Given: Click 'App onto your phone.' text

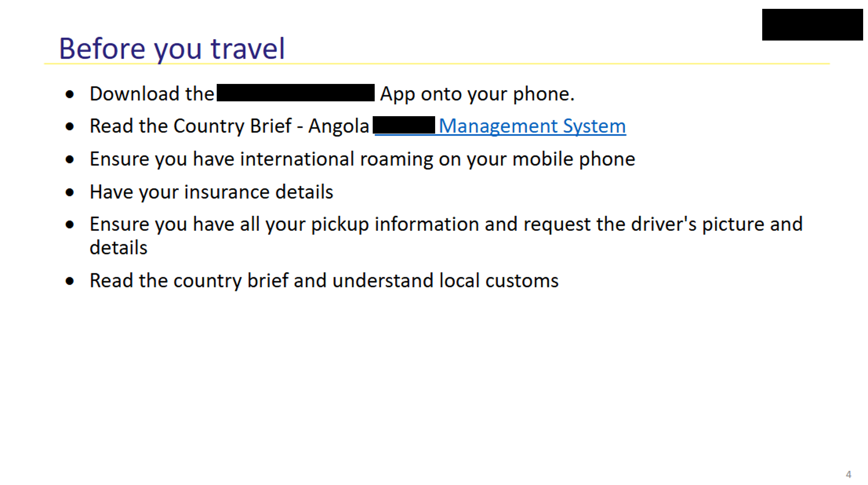Looking at the screenshot, I should coord(477,94).
